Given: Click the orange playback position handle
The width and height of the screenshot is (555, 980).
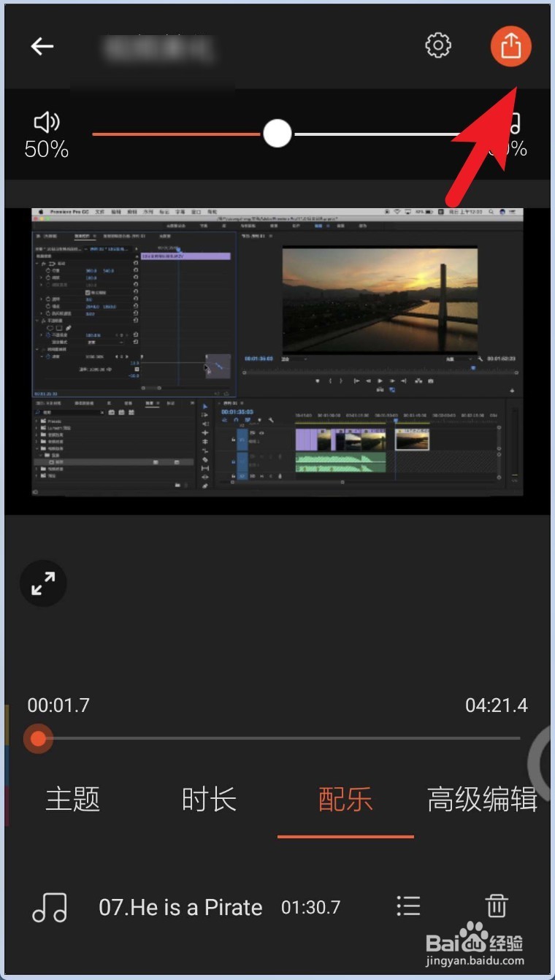Looking at the screenshot, I should 37,739.
